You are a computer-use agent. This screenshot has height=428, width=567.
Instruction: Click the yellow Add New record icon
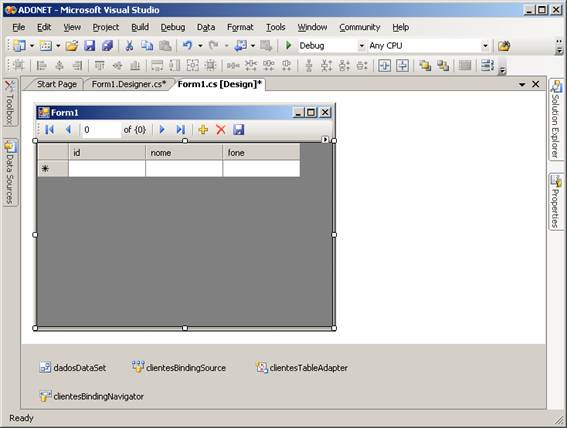[x=203, y=129]
